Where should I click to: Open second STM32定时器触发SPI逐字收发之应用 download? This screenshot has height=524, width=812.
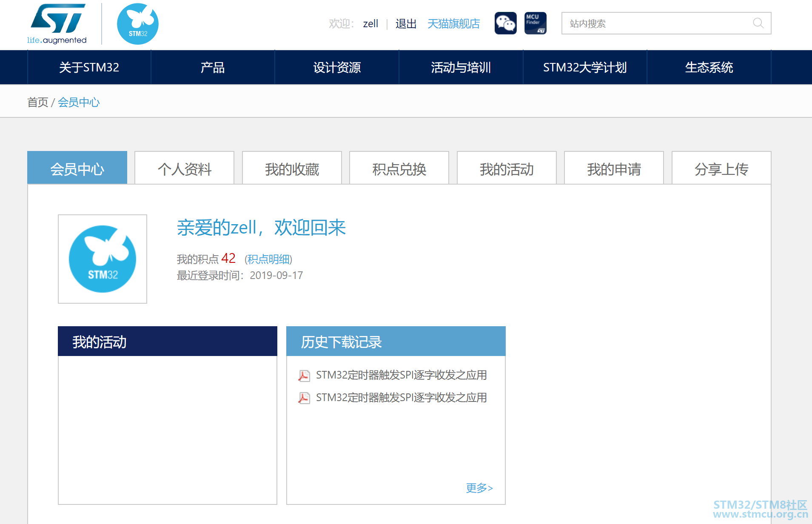tap(402, 398)
